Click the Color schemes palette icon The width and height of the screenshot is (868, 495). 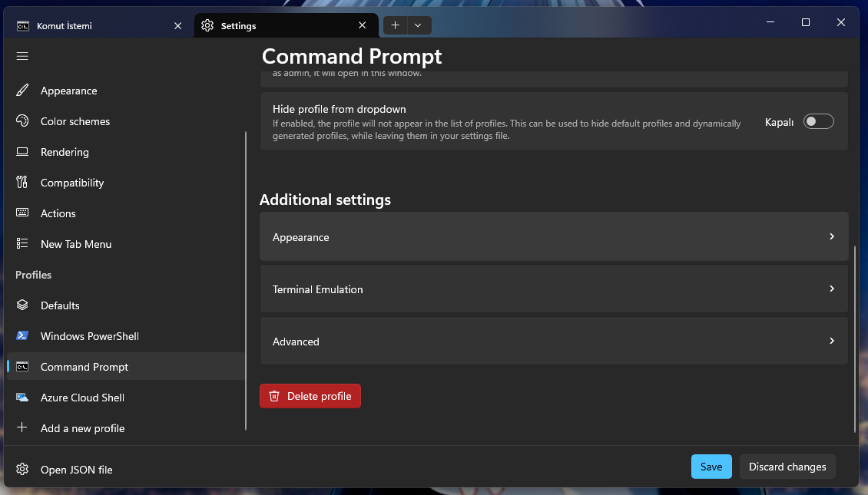[22, 120]
